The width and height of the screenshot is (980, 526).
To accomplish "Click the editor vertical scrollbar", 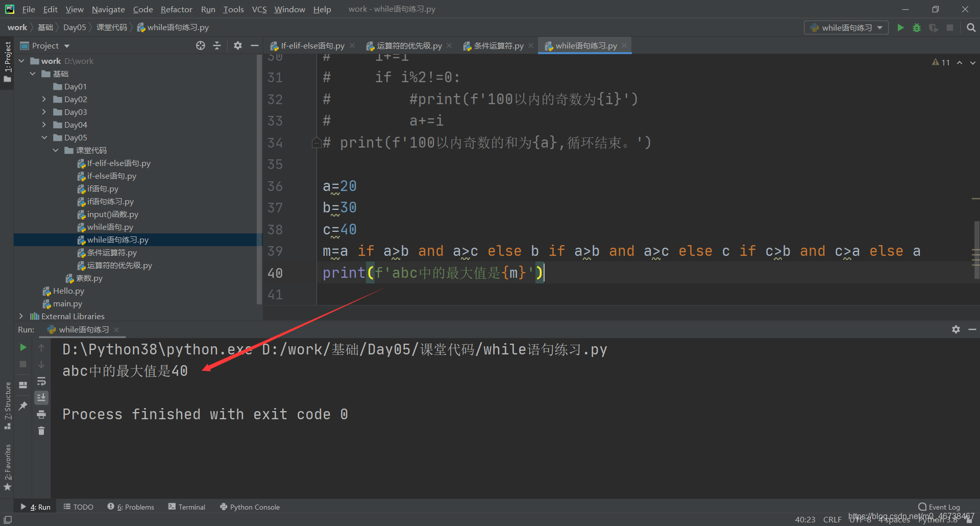I will point(976,249).
